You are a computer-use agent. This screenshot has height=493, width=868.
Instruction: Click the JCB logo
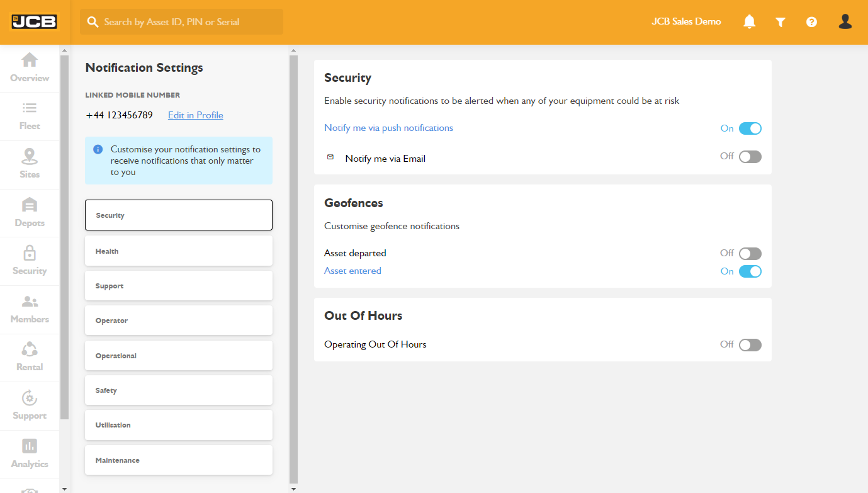point(34,22)
